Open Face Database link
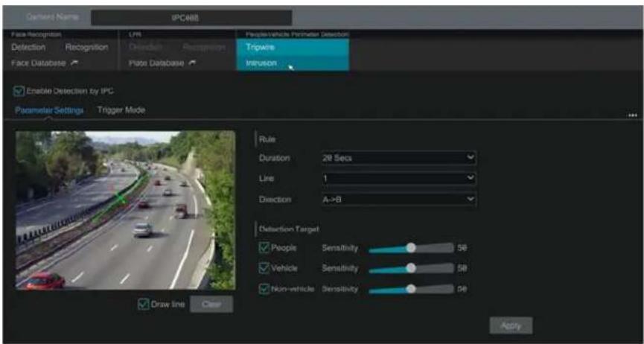Image resolution: width=644 pixels, height=344 pixels. pos(38,64)
